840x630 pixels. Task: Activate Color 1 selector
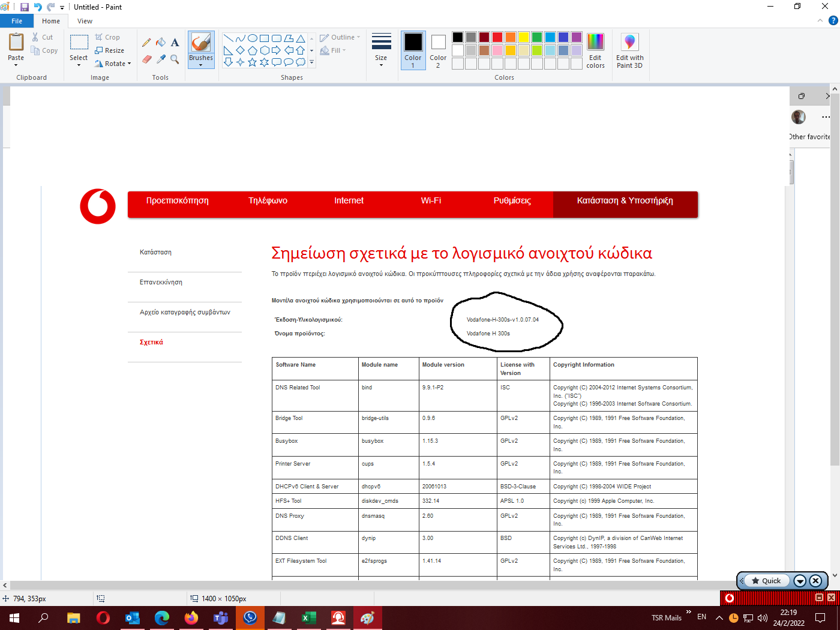pyautogui.click(x=413, y=50)
